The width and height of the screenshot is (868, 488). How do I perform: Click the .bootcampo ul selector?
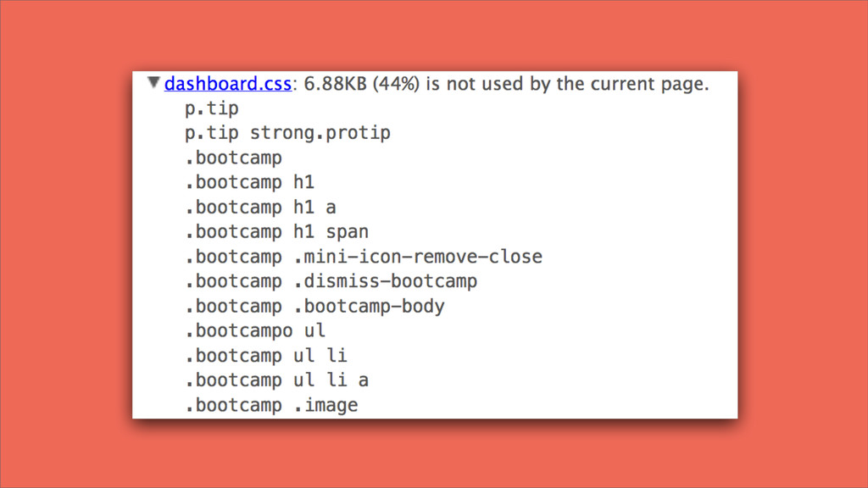pos(254,331)
